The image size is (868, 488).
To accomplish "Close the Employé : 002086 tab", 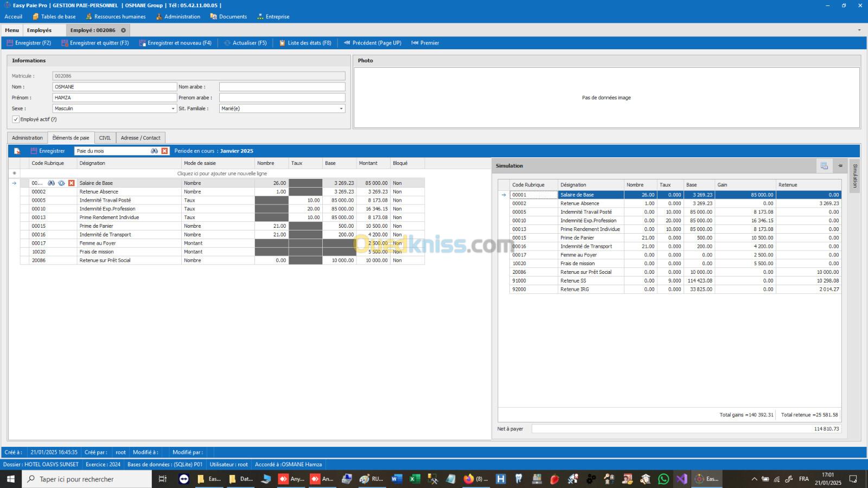I will [x=123, y=30].
